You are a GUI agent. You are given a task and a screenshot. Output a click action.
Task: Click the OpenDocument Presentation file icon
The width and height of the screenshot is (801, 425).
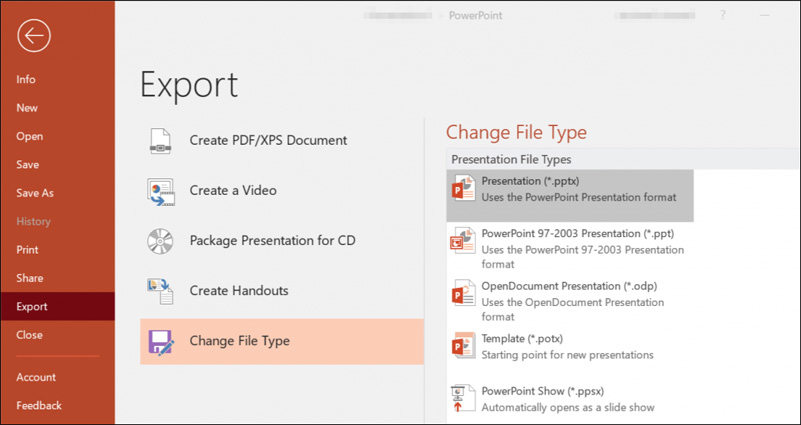point(464,293)
